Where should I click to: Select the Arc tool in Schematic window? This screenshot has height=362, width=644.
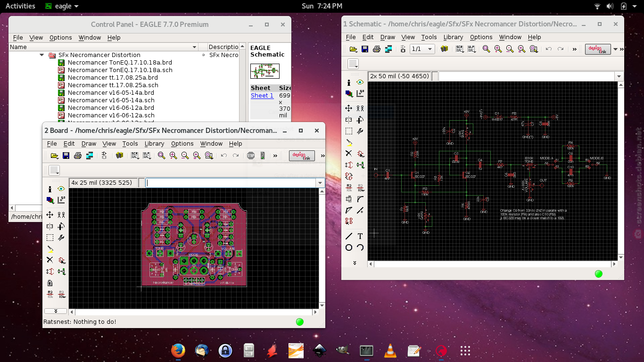[360, 247]
